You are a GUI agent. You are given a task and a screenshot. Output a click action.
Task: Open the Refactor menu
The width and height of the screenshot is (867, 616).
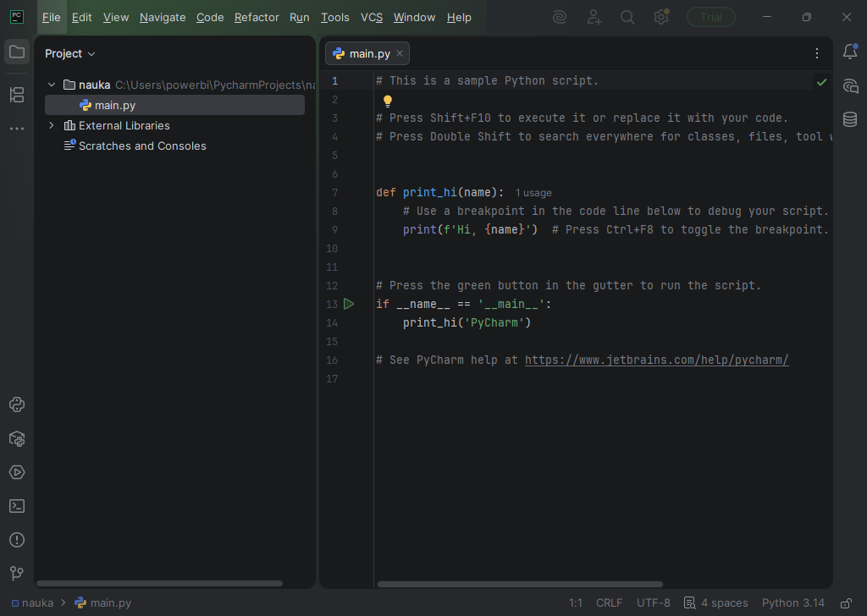pyautogui.click(x=257, y=17)
